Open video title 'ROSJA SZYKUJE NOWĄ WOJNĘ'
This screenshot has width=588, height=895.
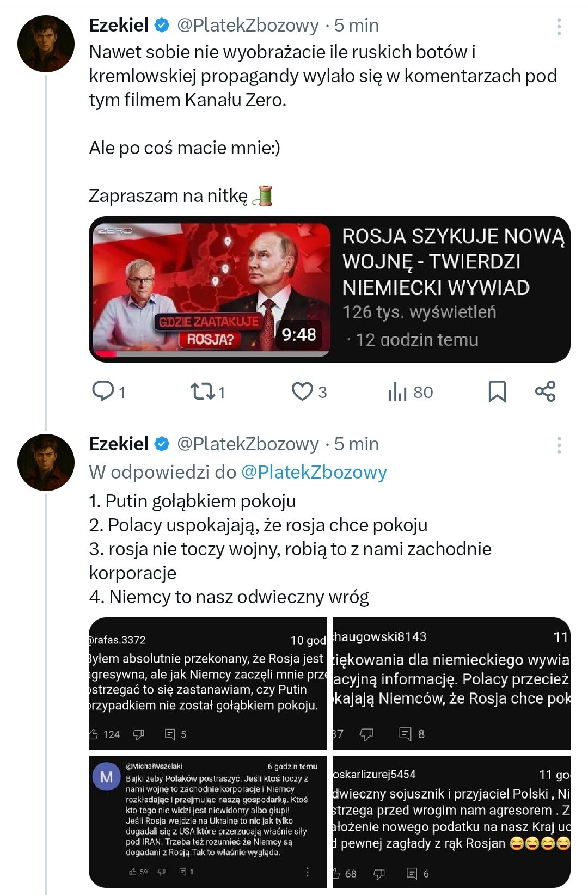pyautogui.click(x=453, y=262)
